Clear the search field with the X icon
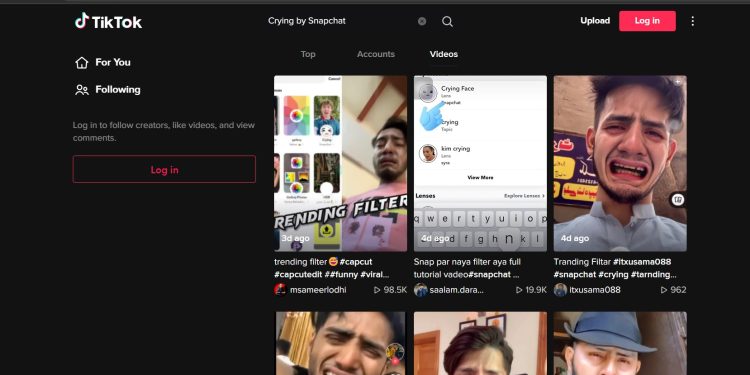The image size is (750, 375). pyautogui.click(x=422, y=21)
